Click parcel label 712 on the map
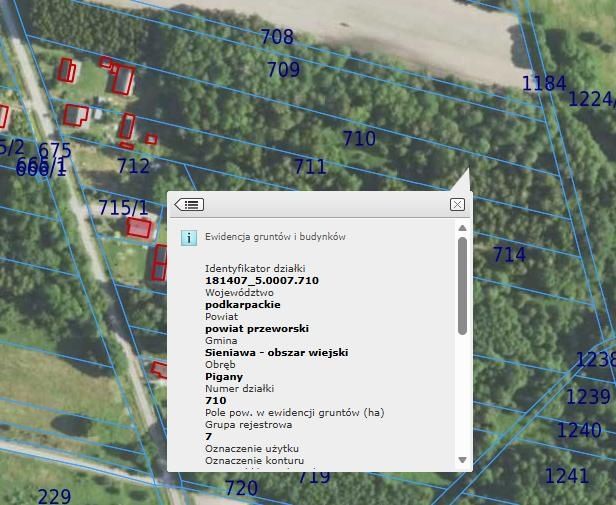The width and height of the screenshot is (616, 505). [134, 166]
